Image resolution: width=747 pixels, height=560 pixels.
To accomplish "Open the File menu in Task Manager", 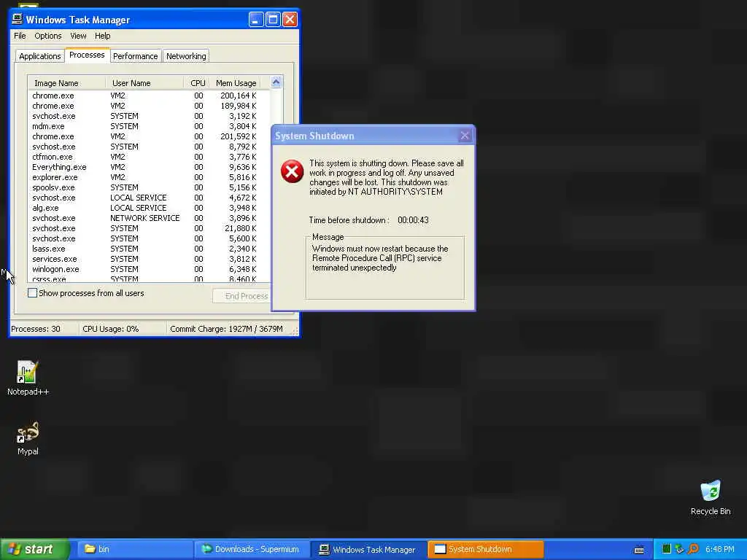I will (x=20, y=36).
